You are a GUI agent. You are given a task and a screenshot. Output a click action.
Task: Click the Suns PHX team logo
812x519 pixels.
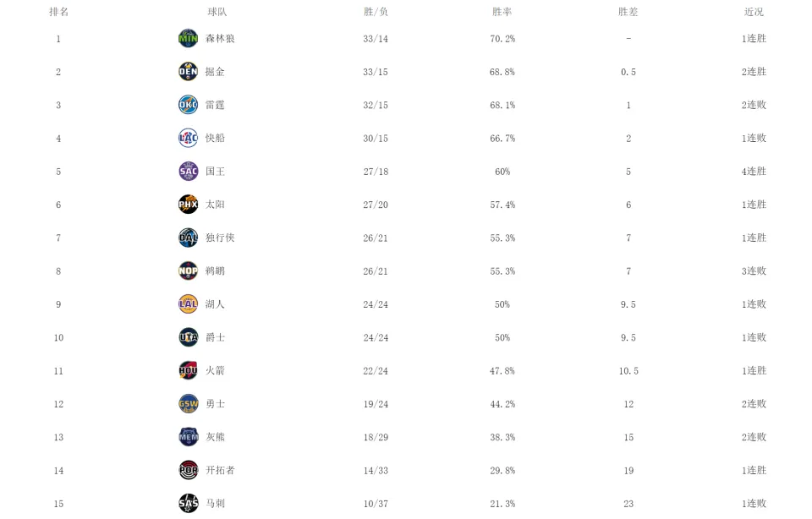[x=188, y=205]
